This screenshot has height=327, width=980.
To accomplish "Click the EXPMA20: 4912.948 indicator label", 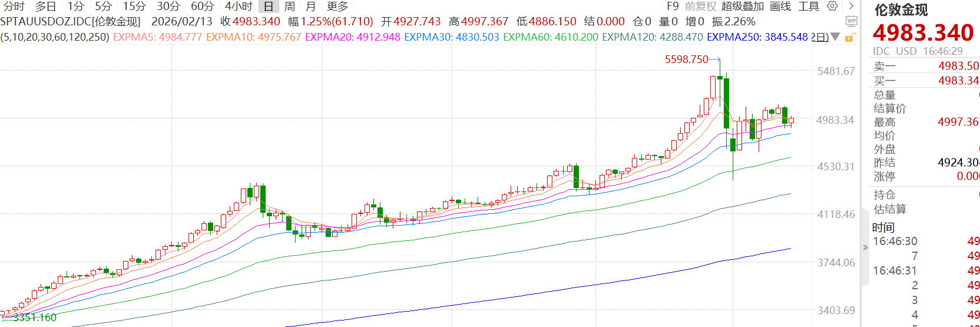I will 353,37.
